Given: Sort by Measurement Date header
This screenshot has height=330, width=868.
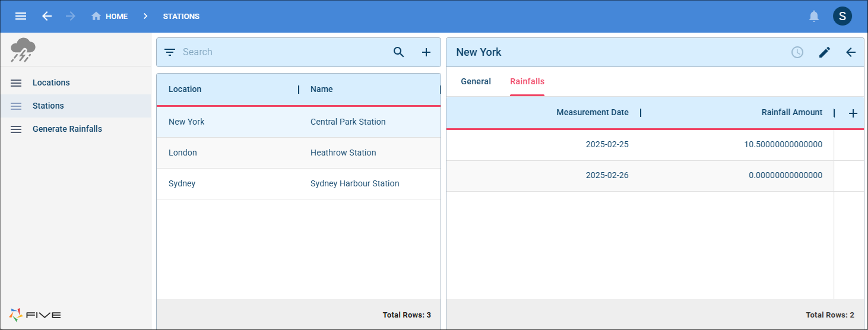Looking at the screenshot, I should point(593,112).
